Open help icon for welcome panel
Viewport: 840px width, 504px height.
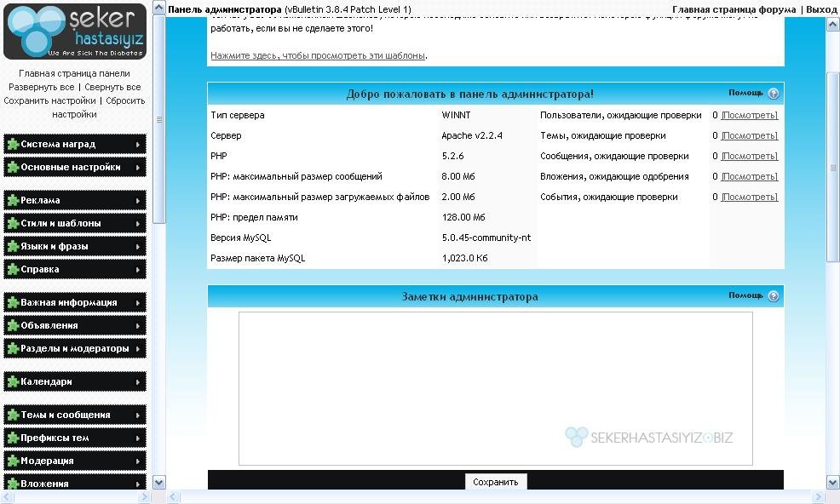tap(774, 94)
